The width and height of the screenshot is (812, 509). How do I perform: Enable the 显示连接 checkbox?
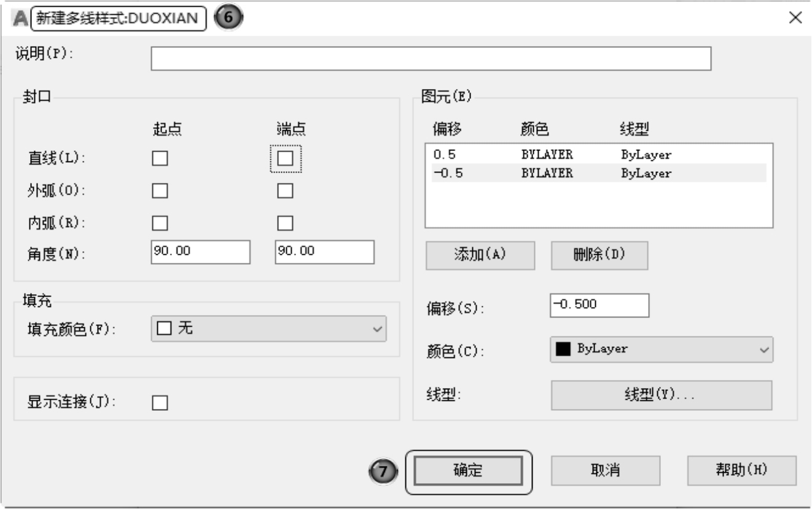(160, 403)
